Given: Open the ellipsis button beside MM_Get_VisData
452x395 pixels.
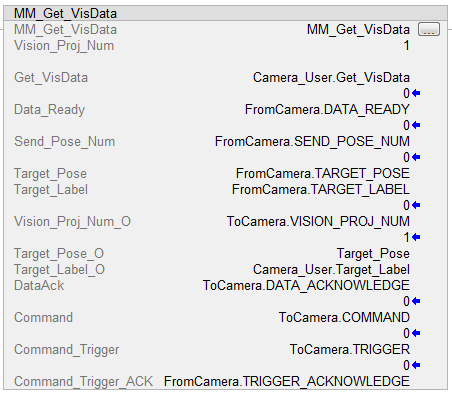Looking at the screenshot, I should 429,29.
